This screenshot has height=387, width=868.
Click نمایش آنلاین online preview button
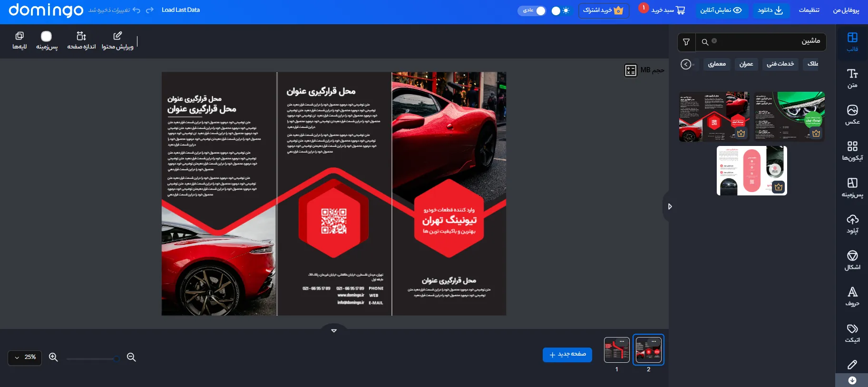tap(721, 10)
